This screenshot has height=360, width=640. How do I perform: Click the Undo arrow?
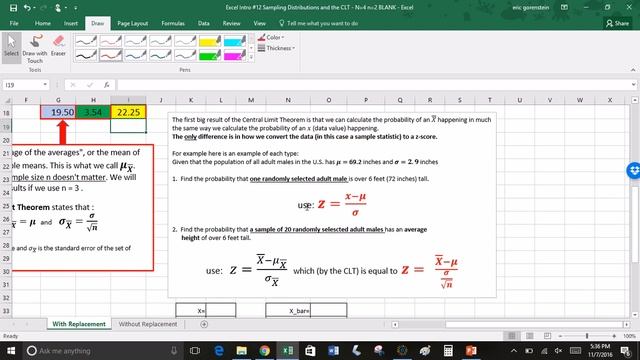click(27, 7)
